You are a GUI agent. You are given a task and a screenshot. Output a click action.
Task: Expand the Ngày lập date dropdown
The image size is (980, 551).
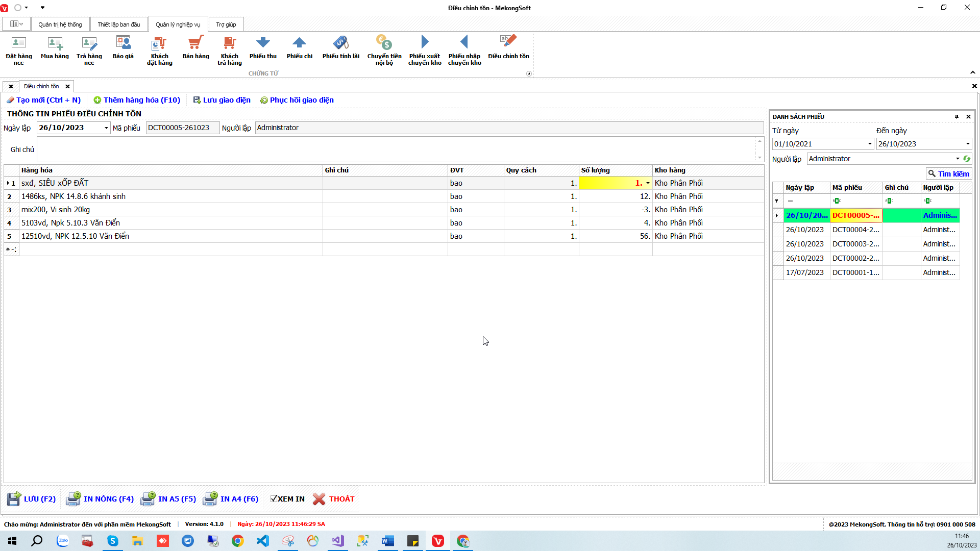point(106,128)
